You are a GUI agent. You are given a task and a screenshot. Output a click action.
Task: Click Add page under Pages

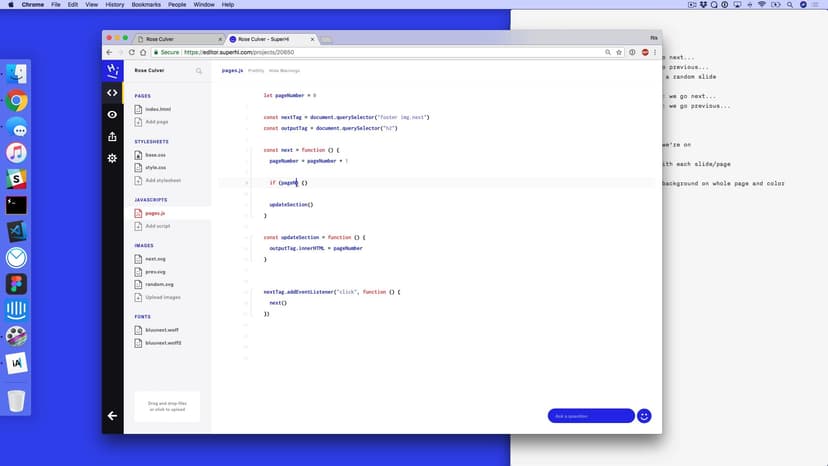point(157,121)
